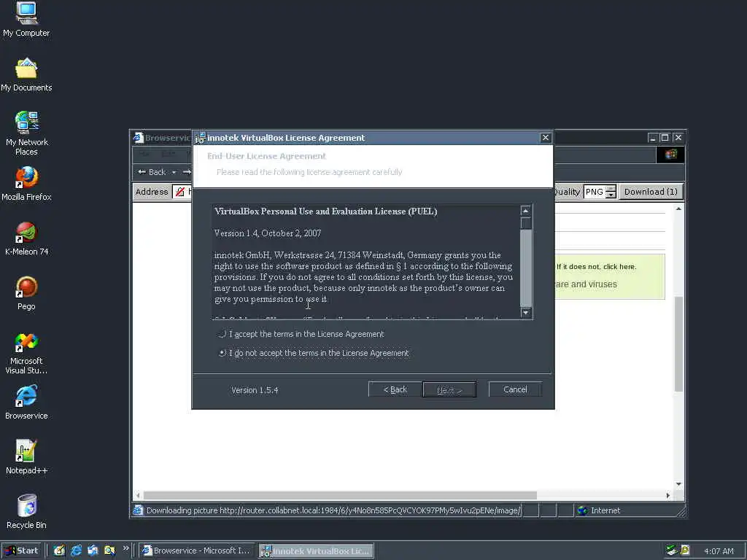Screen dimensions: 747x560
Task: Open the My Computer desktop icon
Action: point(26,19)
